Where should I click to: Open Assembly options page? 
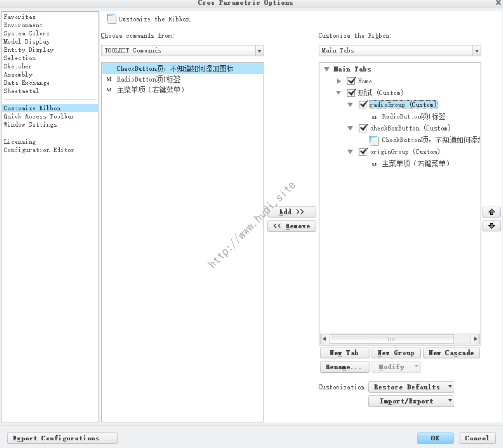[18, 75]
